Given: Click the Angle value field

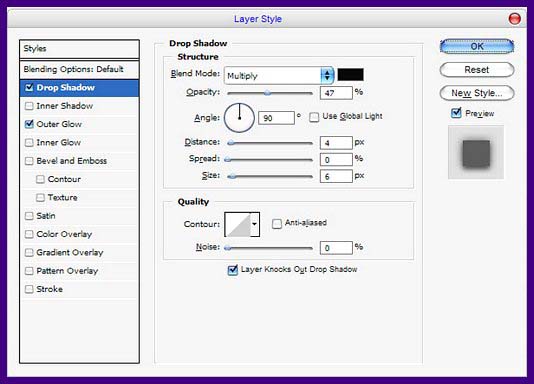Looking at the screenshot, I should point(276,118).
